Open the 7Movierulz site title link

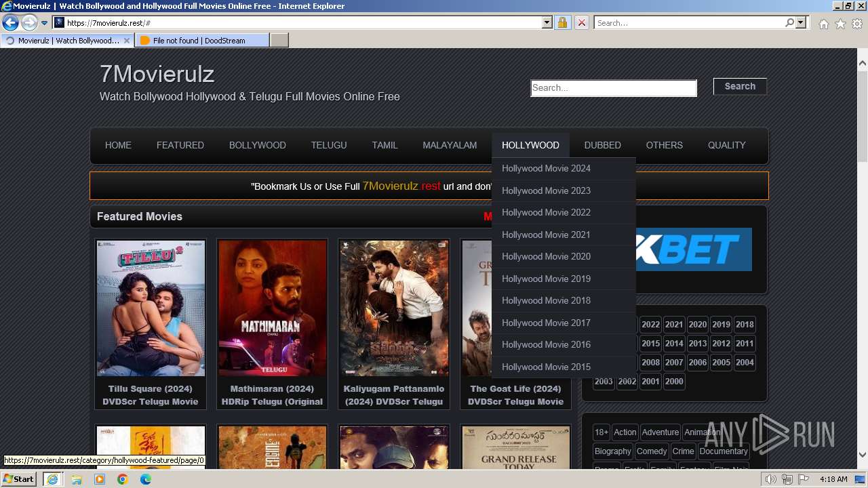(x=157, y=73)
